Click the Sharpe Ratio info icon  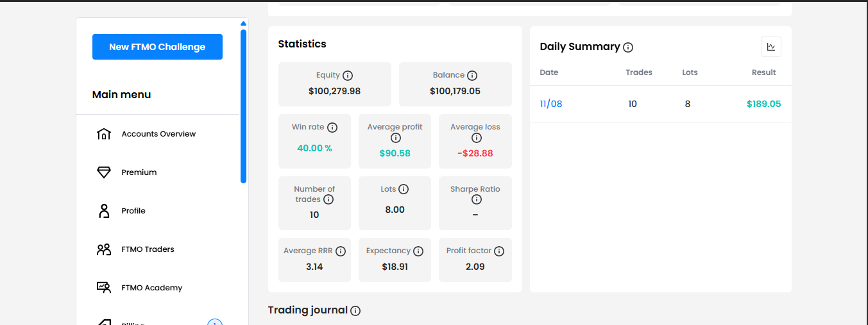coord(476,200)
